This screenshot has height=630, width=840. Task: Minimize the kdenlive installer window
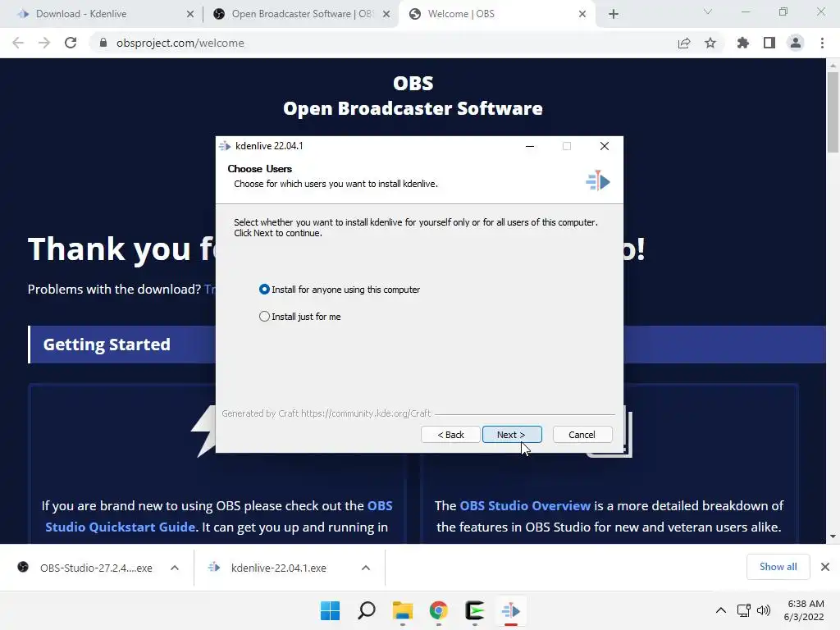click(530, 146)
